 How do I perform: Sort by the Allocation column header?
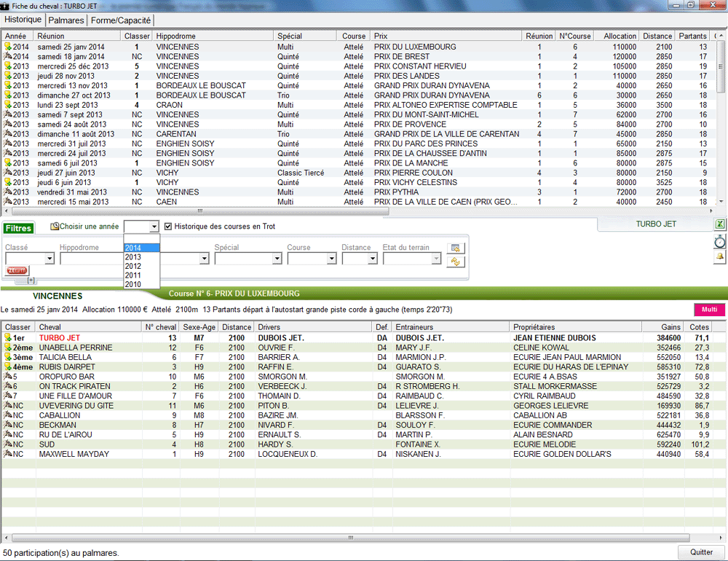coord(617,36)
